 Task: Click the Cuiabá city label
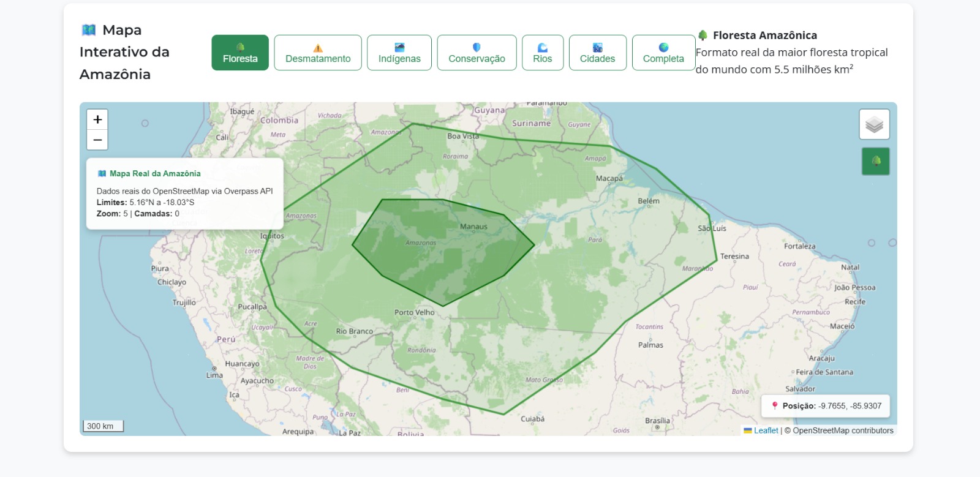coord(533,419)
